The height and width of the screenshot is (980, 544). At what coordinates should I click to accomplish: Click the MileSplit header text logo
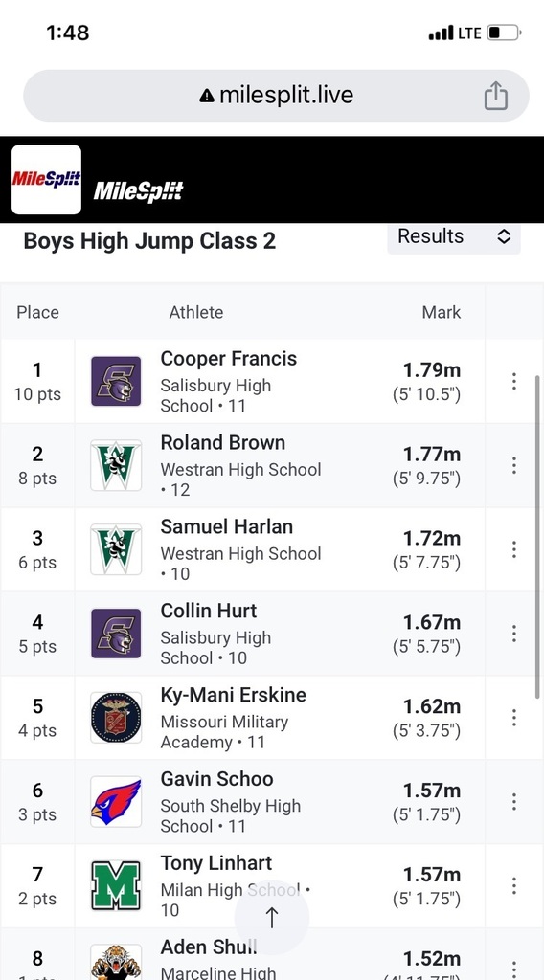138,190
